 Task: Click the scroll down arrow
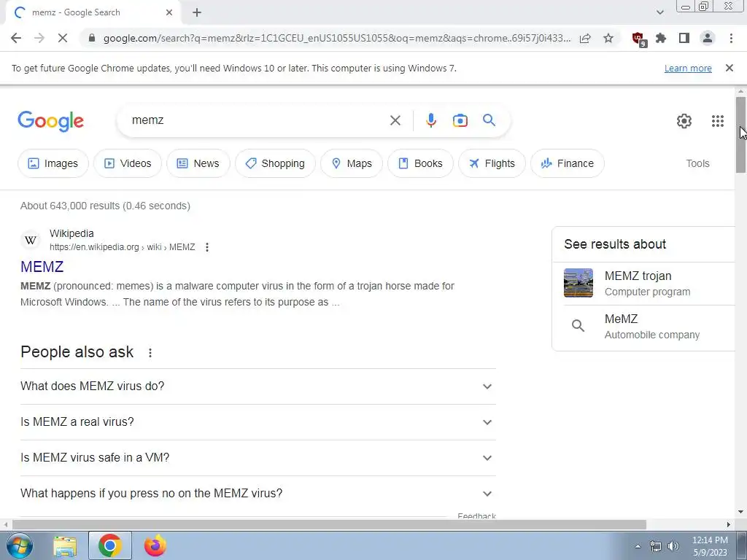pos(740,513)
